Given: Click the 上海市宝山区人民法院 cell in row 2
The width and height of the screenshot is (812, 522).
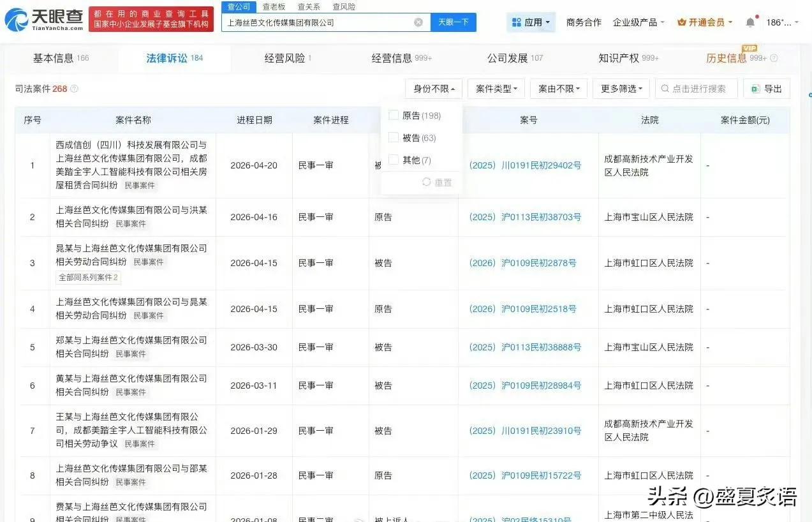Looking at the screenshot, I should tap(649, 217).
